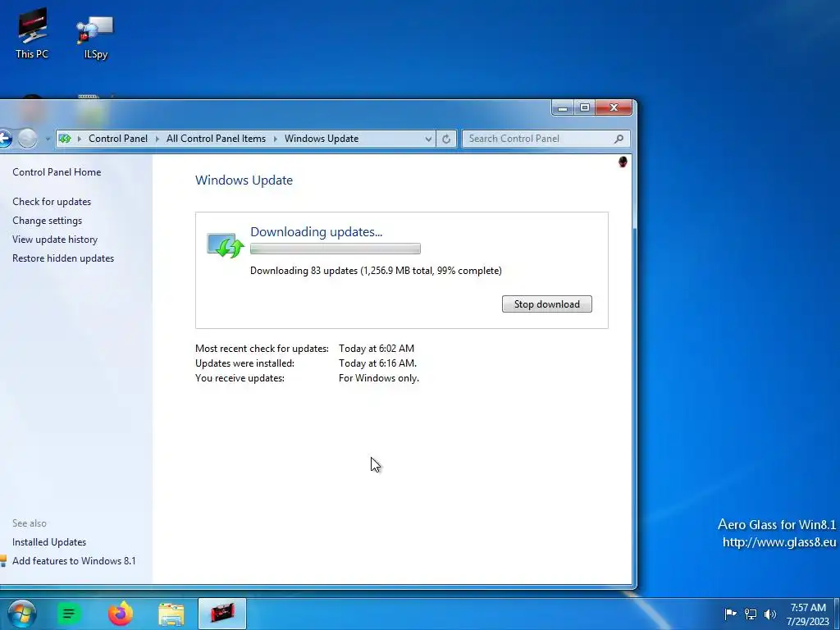Click active Control Panel taskbar button

pyautogui.click(x=222, y=614)
